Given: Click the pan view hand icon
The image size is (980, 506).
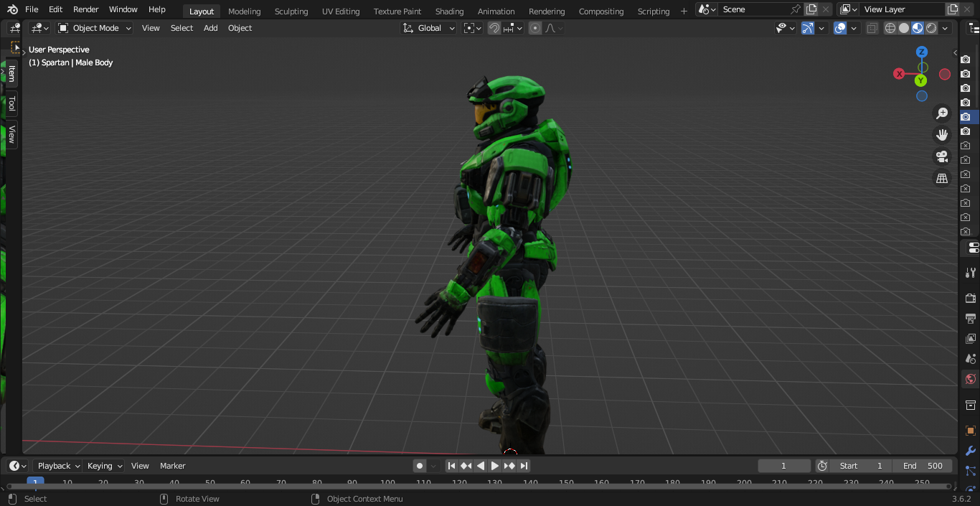Looking at the screenshot, I should click(942, 135).
